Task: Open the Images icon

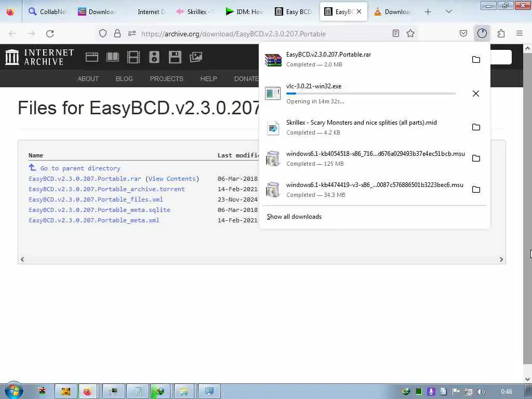Action: [x=196, y=57]
